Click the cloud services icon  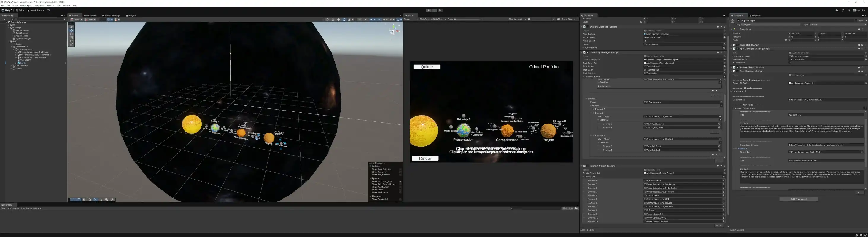tap(837, 10)
